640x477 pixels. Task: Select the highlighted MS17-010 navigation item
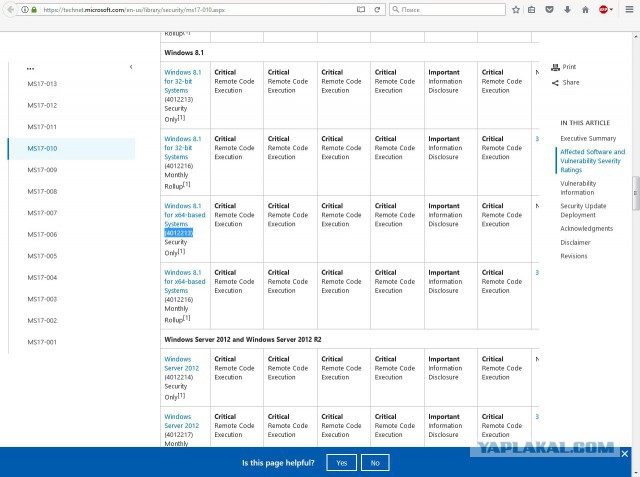pos(71,149)
